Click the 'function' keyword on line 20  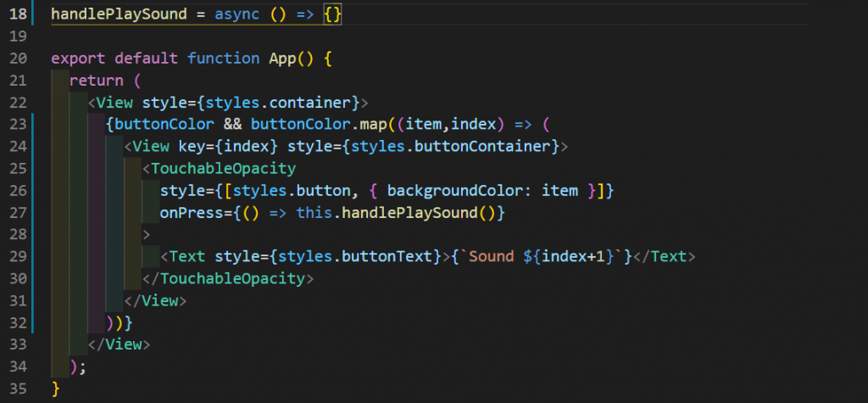224,59
